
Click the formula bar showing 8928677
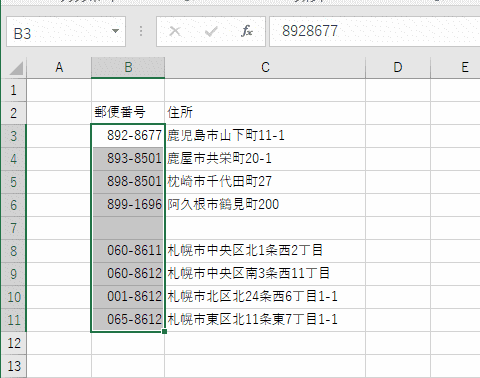click(x=375, y=31)
